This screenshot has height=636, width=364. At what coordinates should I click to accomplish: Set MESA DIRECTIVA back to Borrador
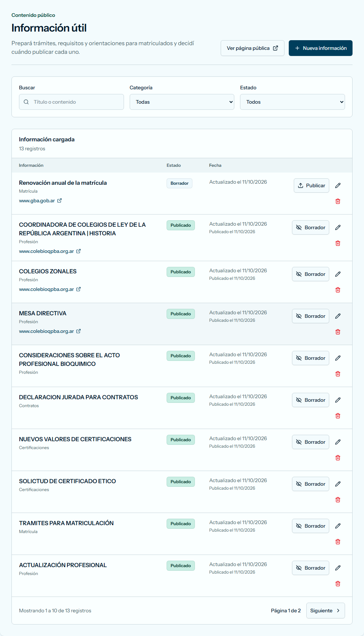311,316
